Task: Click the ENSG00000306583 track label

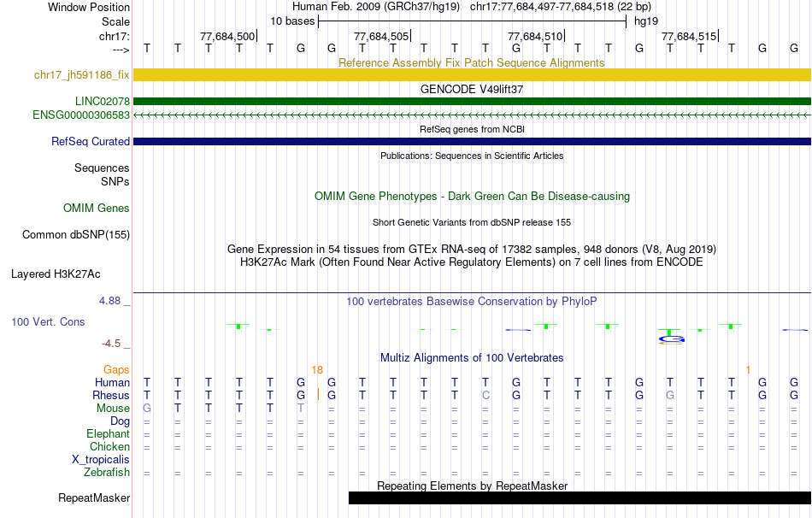Action: tap(81, 115)
